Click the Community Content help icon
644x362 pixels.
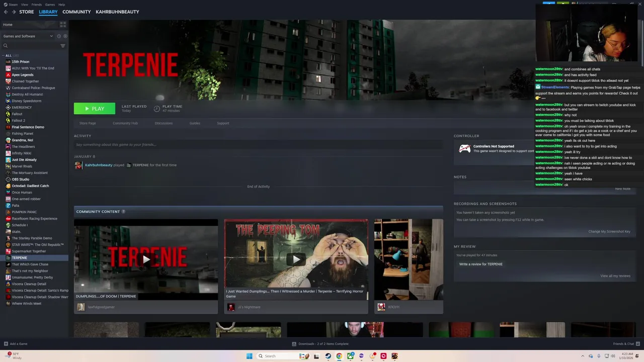123,212
